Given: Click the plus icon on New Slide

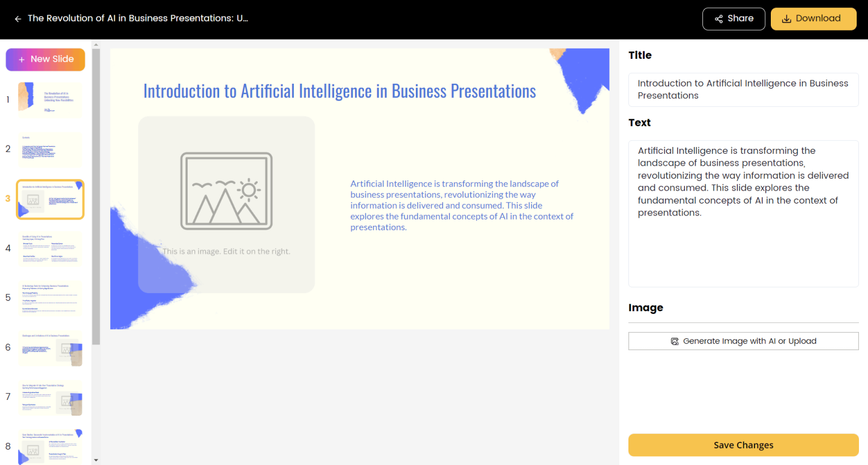Looking at the screenshot, I should tap(21, 59).
